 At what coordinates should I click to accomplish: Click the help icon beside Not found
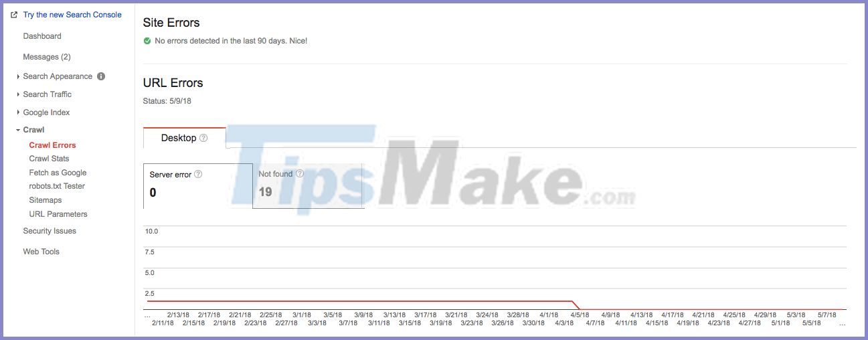coord(300,174)
